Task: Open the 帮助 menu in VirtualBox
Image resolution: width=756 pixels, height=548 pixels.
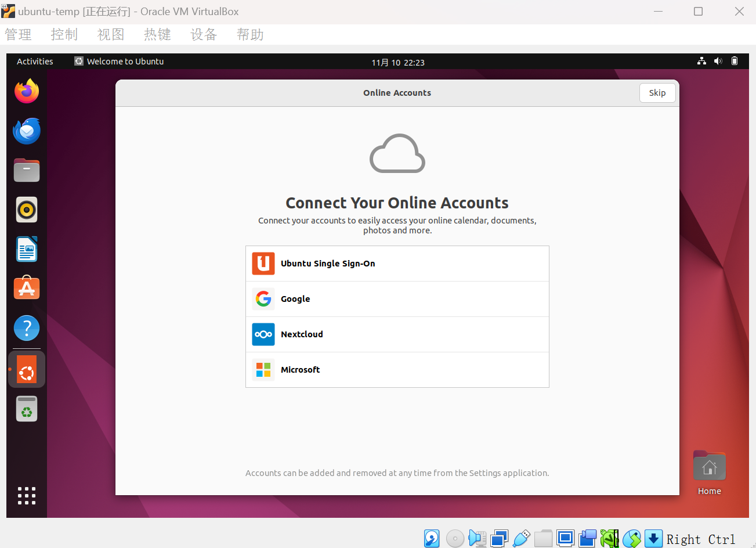Action: (250, 35)
